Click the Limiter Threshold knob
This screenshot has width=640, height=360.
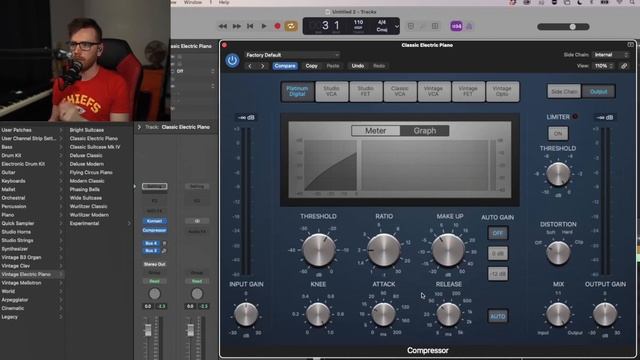[558, 174]
